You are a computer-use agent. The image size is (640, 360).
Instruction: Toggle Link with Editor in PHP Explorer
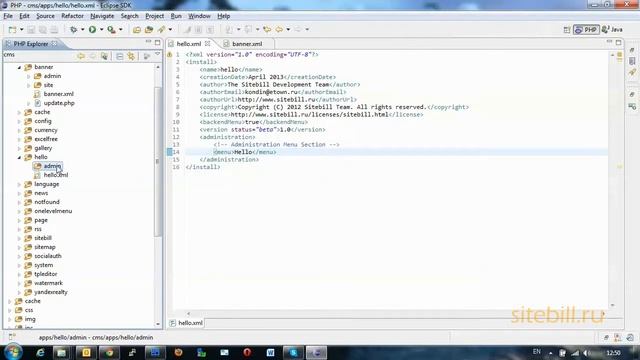(131, 56)
